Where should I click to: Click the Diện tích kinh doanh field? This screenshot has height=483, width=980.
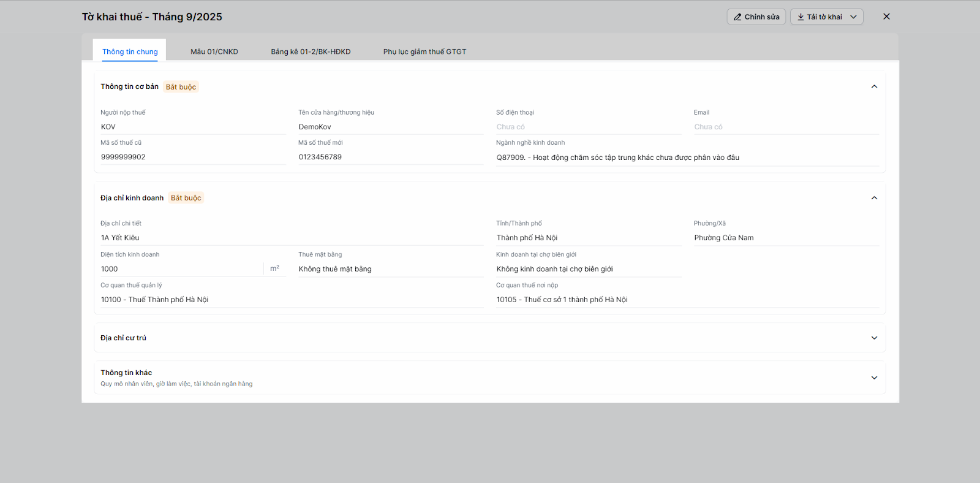click(x=182, y=269)
